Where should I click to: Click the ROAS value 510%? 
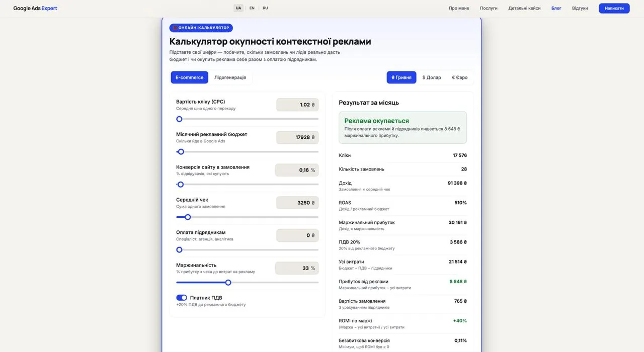[461, 203]
